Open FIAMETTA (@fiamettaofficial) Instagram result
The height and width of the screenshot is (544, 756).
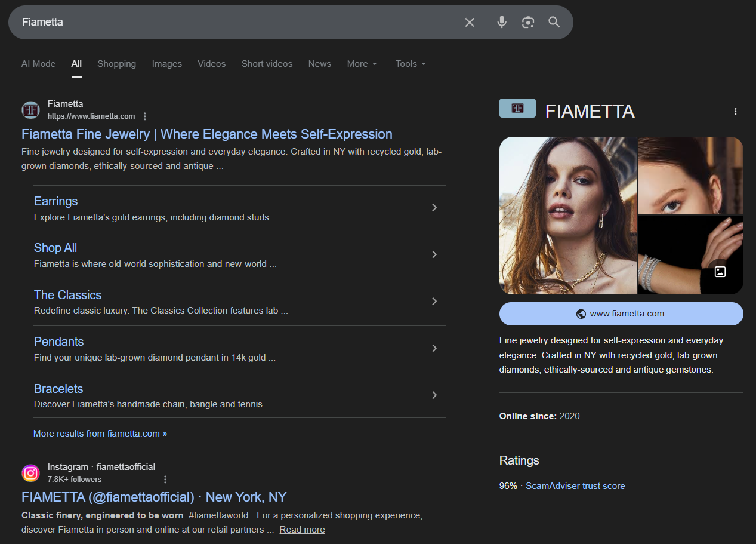(x=154, y=497)
